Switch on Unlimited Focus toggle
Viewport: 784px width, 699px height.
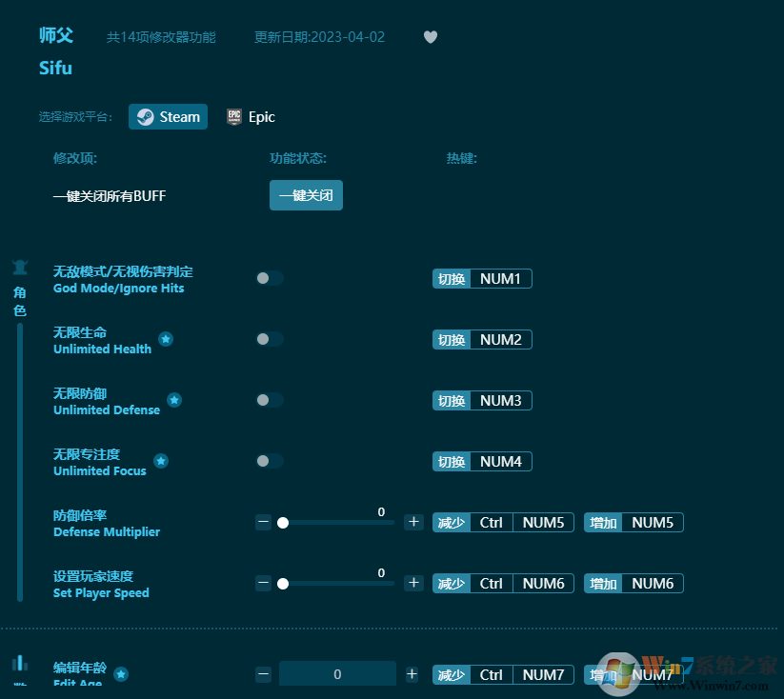click(270, 461)
